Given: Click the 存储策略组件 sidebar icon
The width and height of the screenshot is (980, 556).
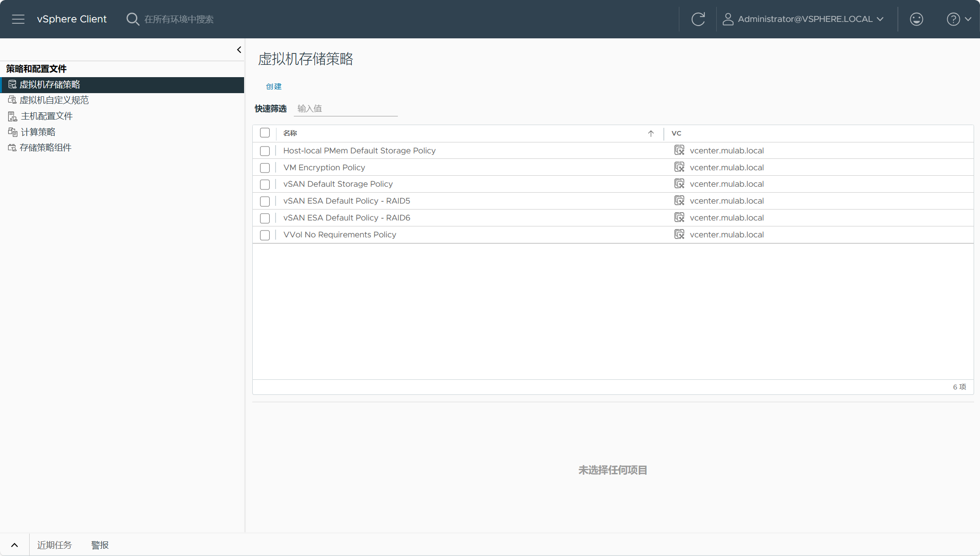Looking at the screenshot, I should point(12,147).
